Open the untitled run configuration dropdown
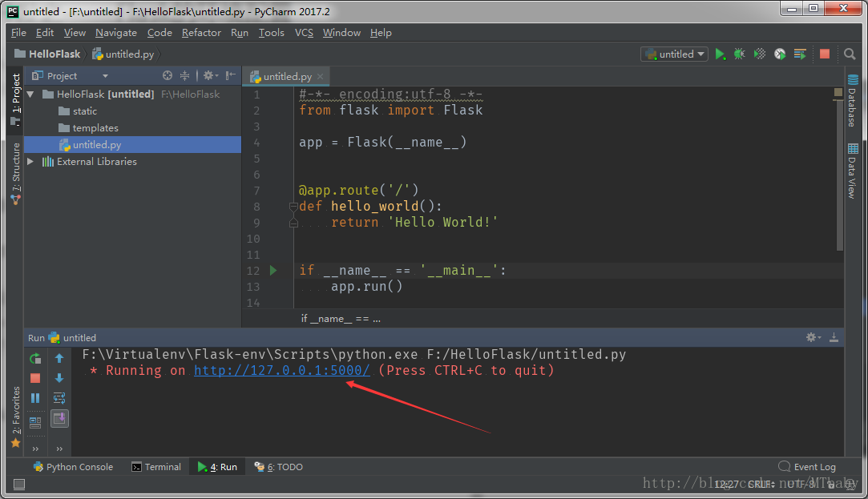The image size is (868, 499). click(x=674, y=54)
